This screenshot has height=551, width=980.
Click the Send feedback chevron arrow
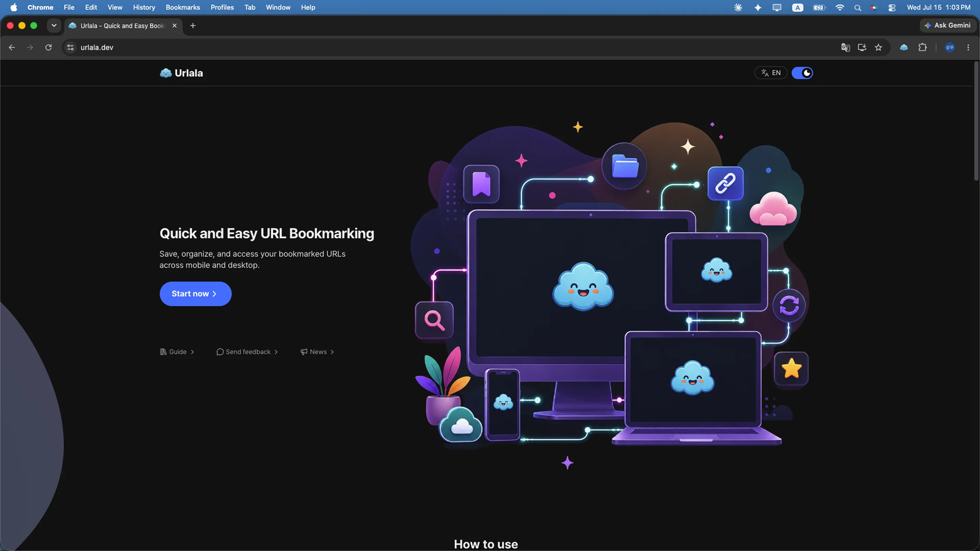(276, 352)
